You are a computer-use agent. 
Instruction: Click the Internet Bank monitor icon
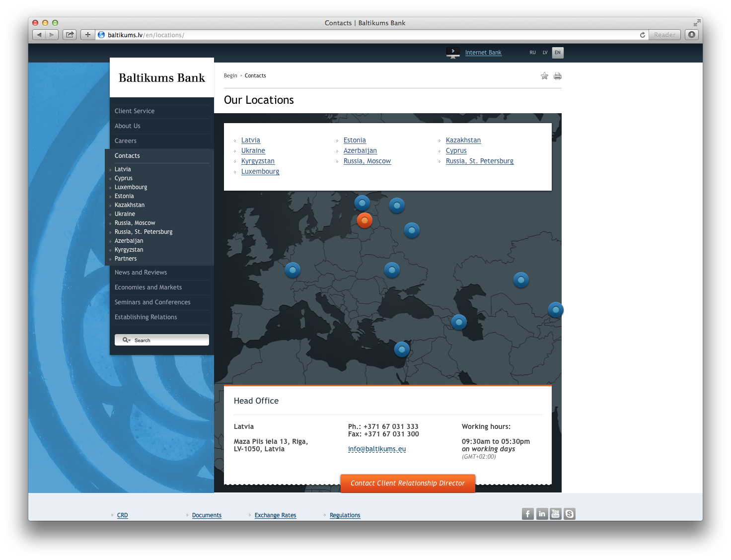pyautogui.click(x=453, y=53)
